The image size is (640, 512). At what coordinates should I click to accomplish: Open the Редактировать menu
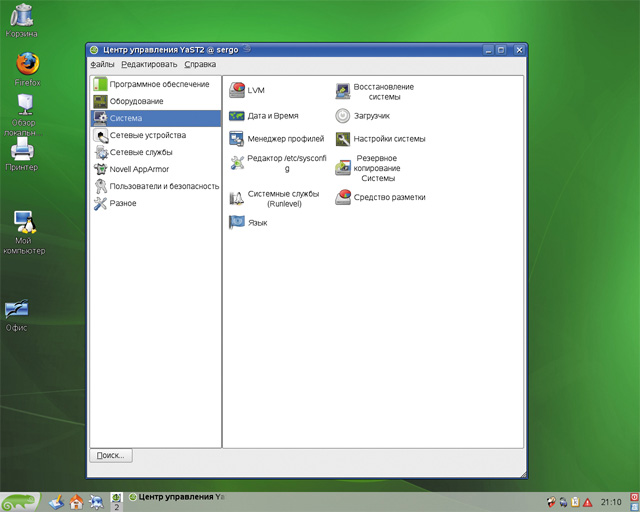[x=149, y=65]
